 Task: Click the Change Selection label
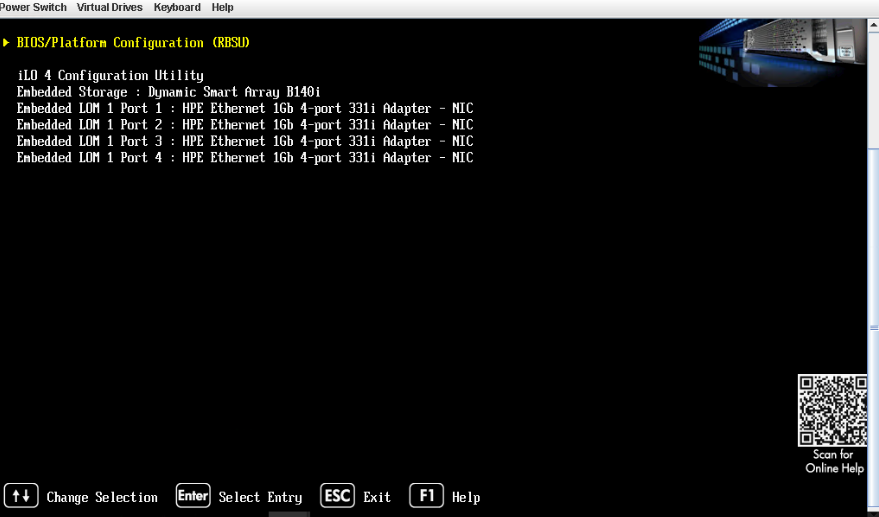102,497
